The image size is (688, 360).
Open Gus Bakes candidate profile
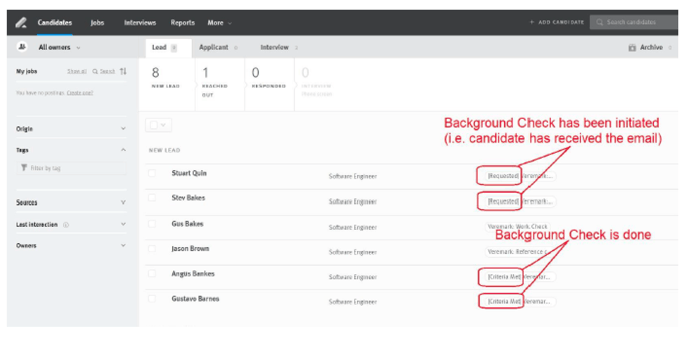tap(187, 223)
